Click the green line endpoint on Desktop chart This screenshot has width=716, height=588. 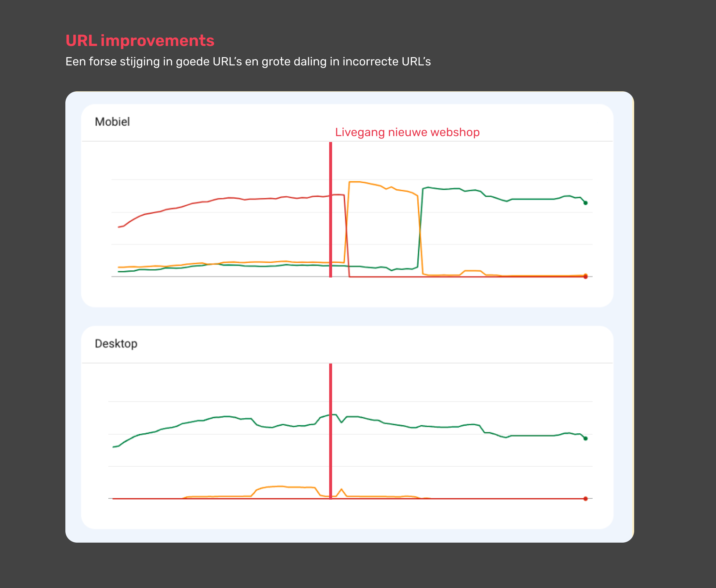point(586,438)
